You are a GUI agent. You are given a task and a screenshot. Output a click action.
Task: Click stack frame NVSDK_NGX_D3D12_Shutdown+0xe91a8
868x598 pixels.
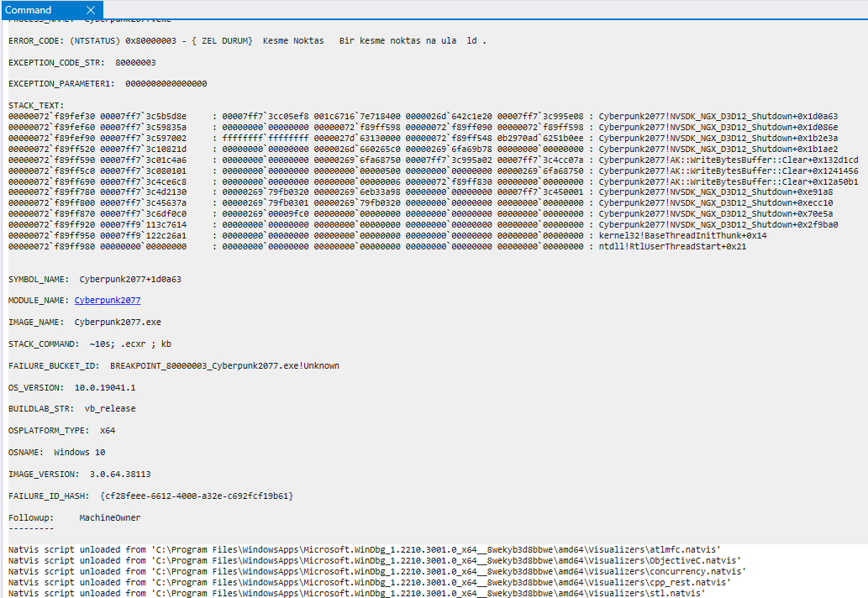tap(715, 192)
